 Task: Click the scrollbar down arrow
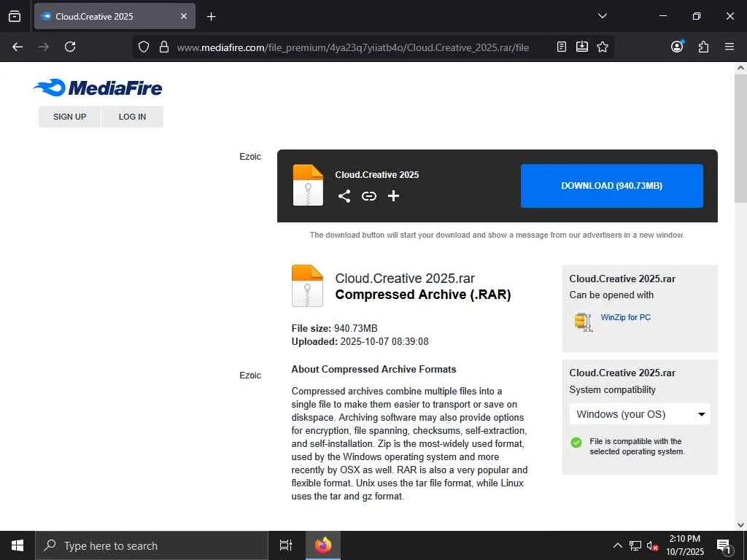(741, 525)
